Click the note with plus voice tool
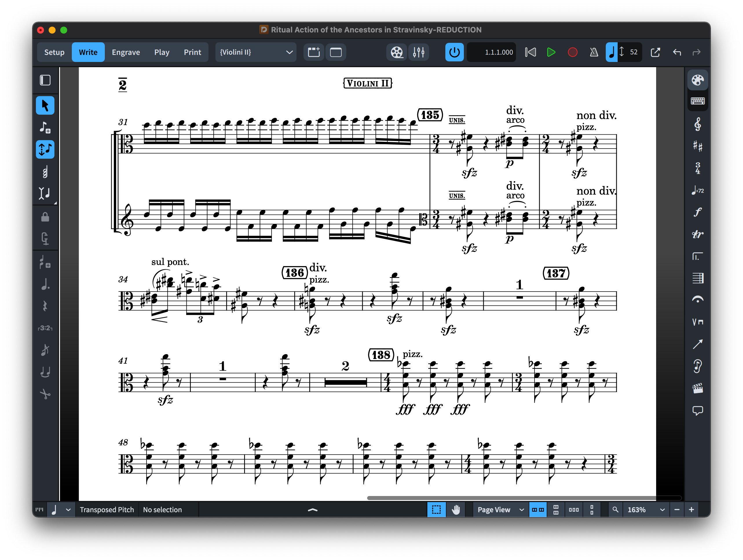The image size is (743, 560). [x=45, y=262]
